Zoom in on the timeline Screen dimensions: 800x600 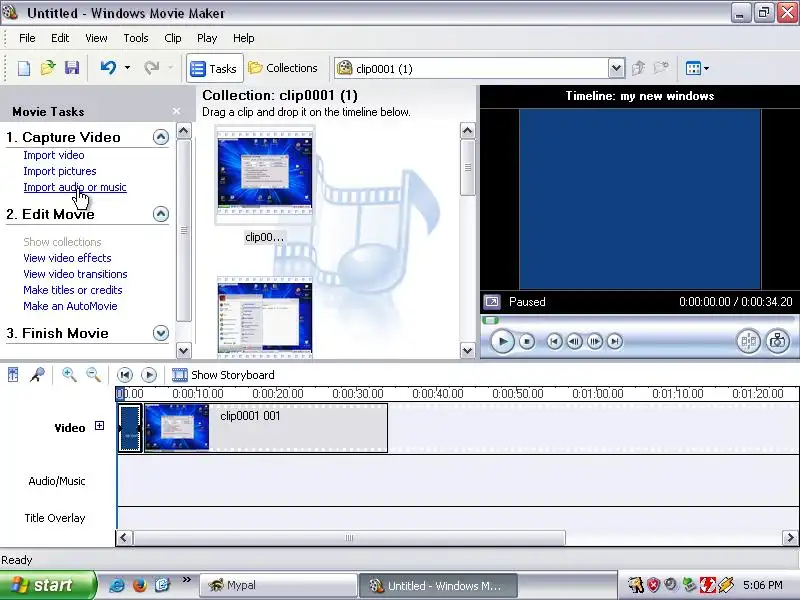pos(69,375)
